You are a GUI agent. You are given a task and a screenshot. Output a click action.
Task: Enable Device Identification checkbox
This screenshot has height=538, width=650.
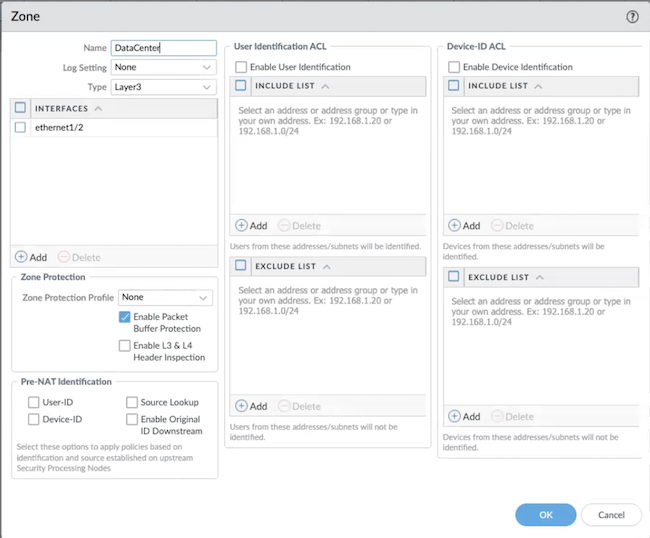(454, 67)
